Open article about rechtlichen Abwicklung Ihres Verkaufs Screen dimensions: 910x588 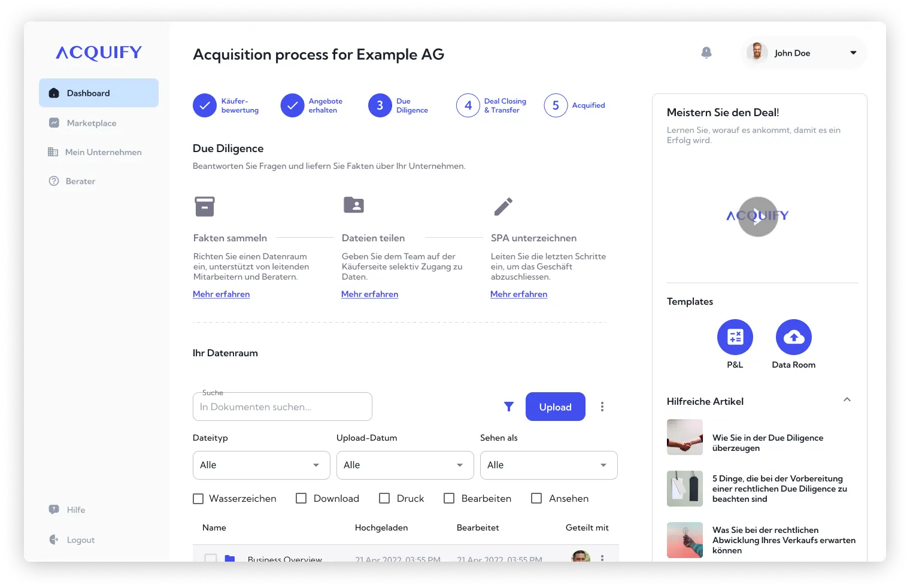(x=784, y=540)
